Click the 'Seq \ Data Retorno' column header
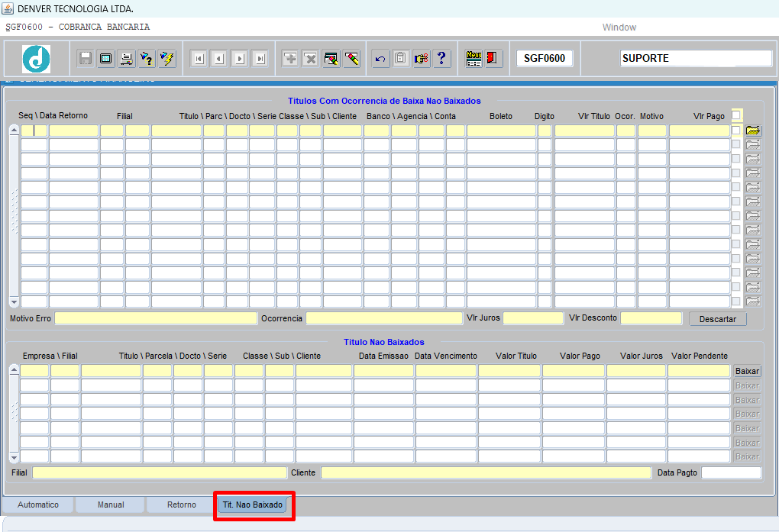This screenshot has height=532, width=779. 53,115
